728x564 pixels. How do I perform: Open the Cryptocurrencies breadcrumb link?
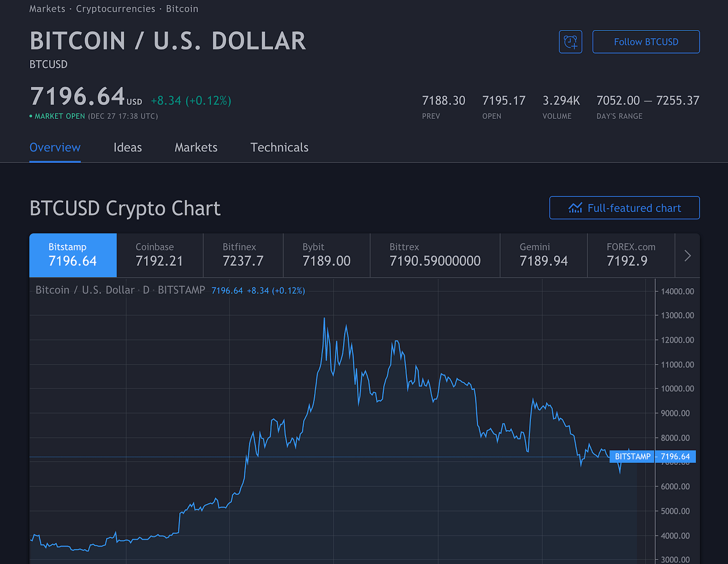coord(115,8)
